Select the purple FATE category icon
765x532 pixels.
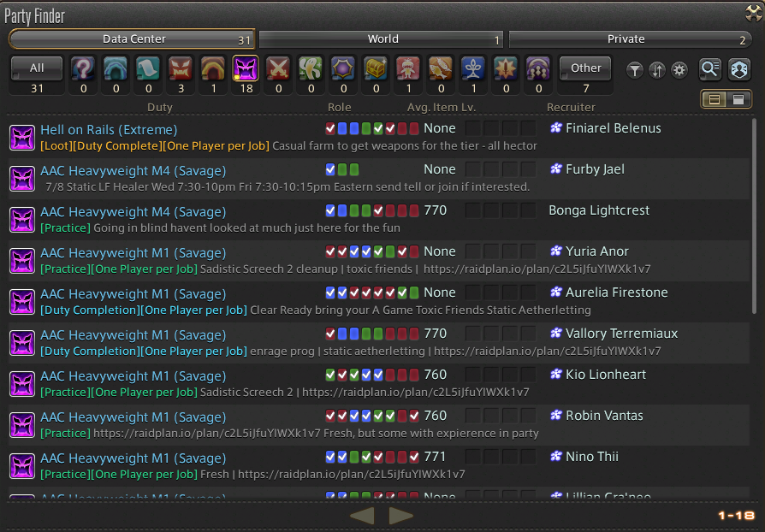point(343,68)
